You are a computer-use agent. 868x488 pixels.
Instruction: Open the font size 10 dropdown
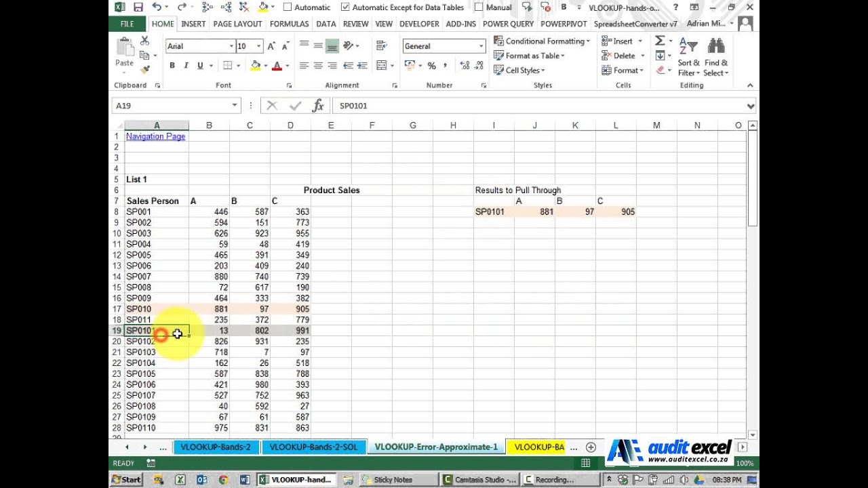(258, 46)
